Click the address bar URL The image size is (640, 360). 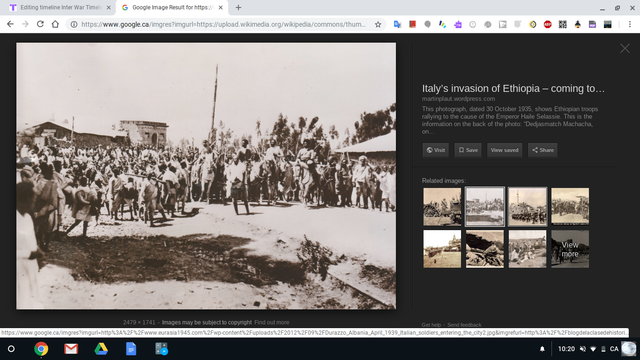pyautogui.click(x=223, y=24)
